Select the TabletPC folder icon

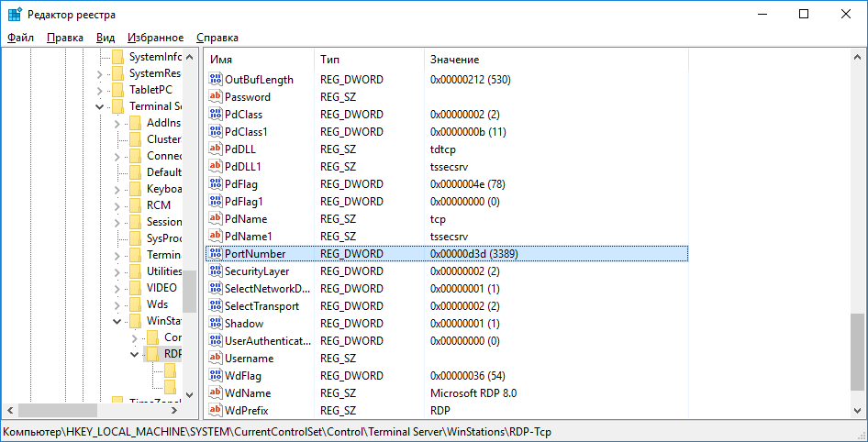[x=117, y=90]
